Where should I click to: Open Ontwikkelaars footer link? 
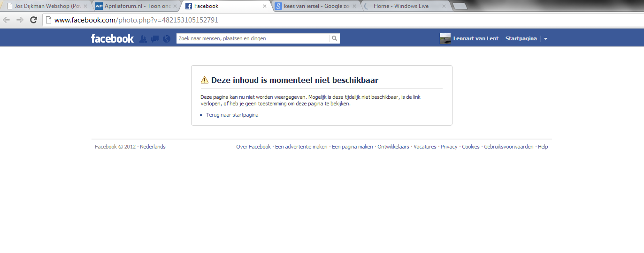[x=393, y=147]
